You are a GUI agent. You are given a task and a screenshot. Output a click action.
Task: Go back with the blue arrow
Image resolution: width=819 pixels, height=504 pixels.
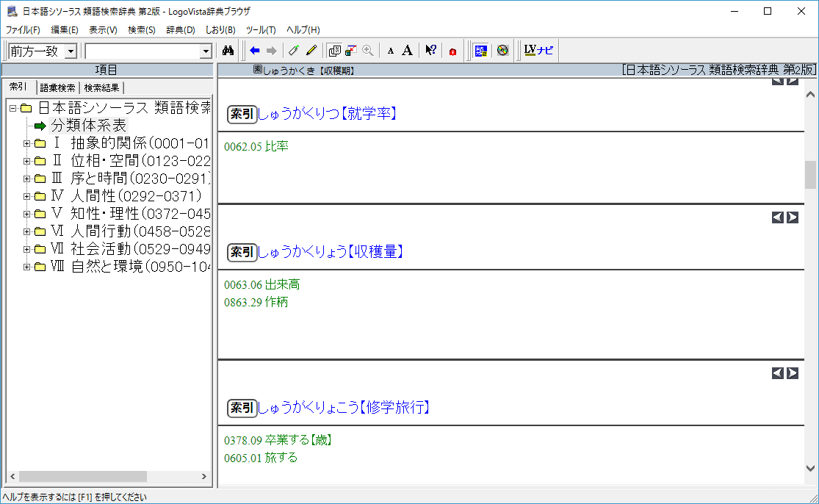point(255,51)
